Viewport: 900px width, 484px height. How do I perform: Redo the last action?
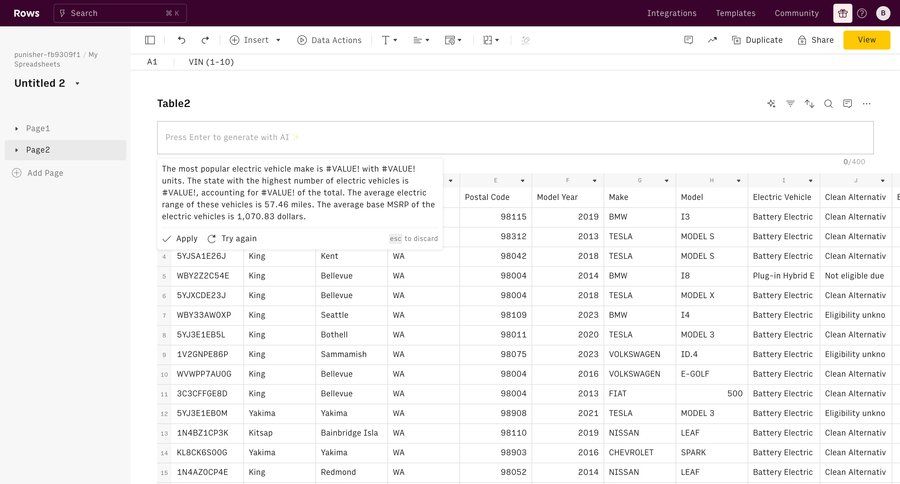[x=205, y=40]
